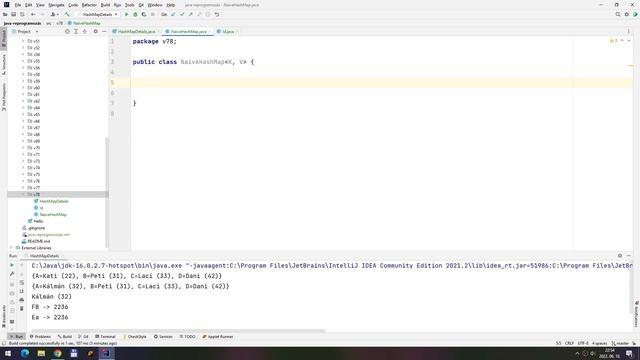Open the CheckStyle tool window
This screenshot has width=640, height=360.
(x=135, y=337)
